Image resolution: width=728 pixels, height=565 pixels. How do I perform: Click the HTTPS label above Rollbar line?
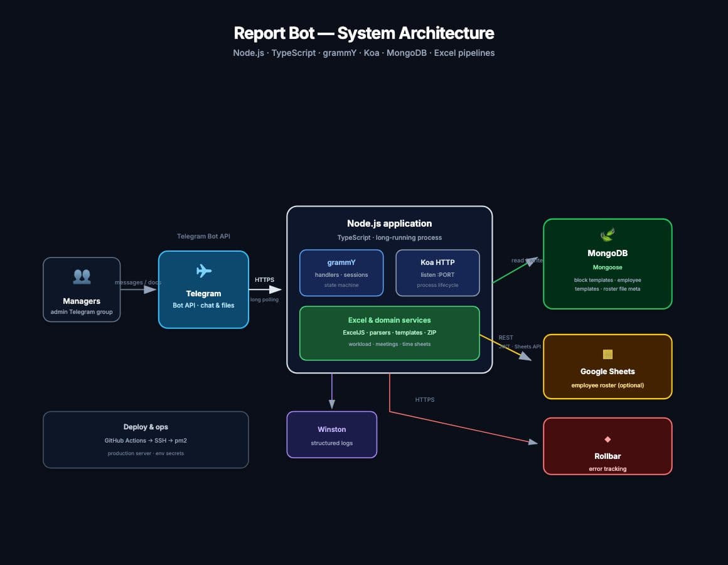click(x=425, y=400)
